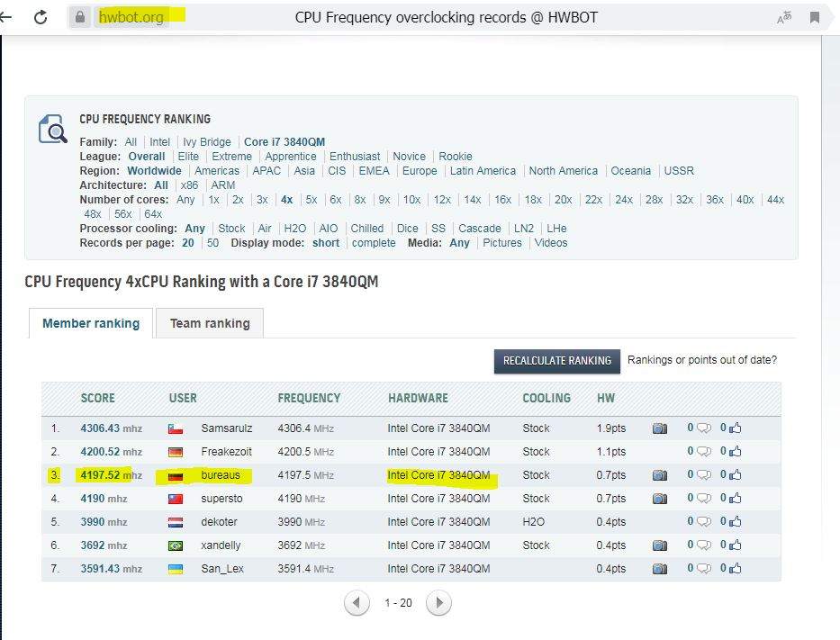Switch display mode to complete
840x640 pixels.
coord(374,243)
